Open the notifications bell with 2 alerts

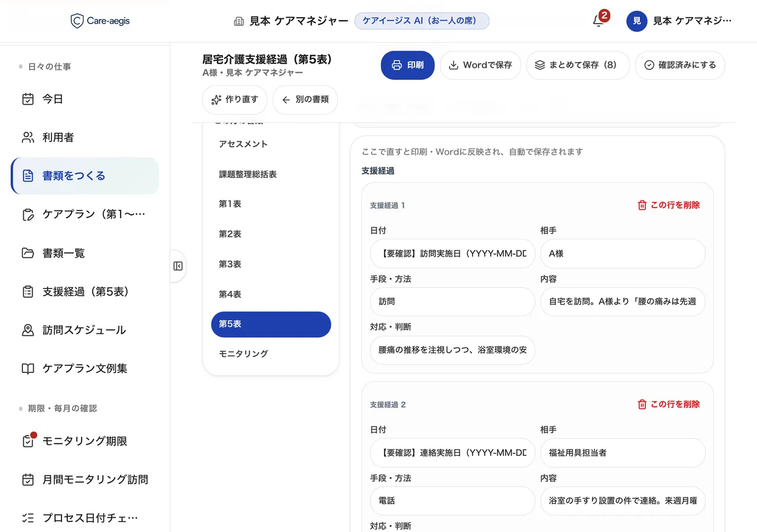[x=599, y=21]
